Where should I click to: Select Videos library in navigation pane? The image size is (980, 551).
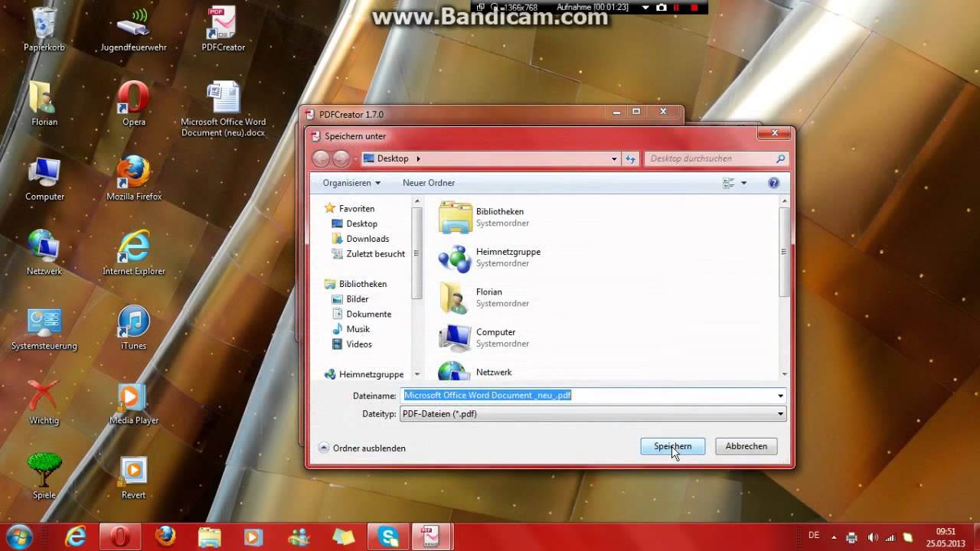click(351, 344)
